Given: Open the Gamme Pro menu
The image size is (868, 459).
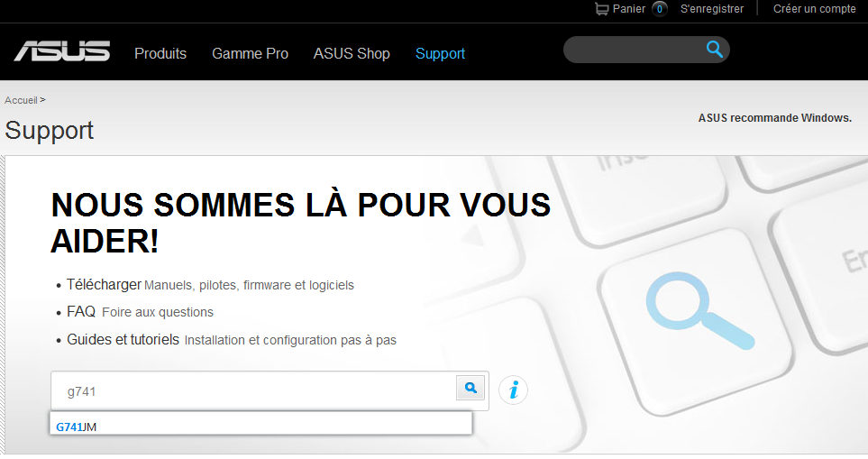Looking at the screenshot, I should (x=250, y=53).
